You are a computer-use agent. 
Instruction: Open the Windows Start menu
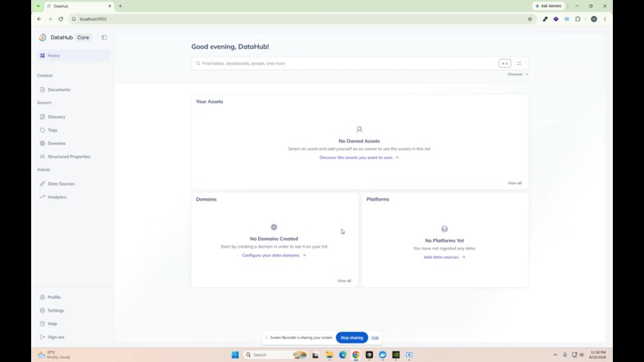pyautogui.click(x=235, y=355)
